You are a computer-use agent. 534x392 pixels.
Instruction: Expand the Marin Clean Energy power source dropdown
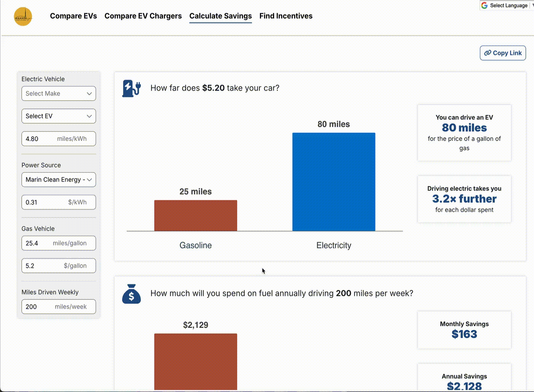point(59,180)
